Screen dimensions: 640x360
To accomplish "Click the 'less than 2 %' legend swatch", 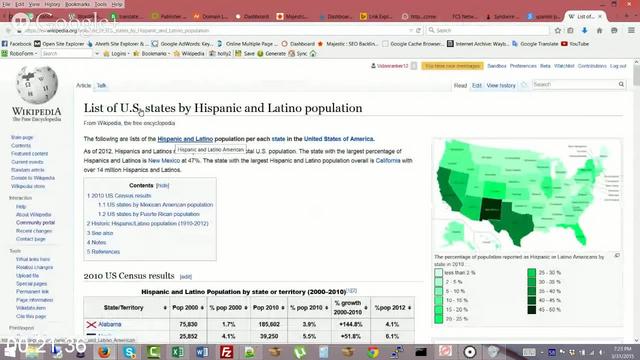I will pos(439,273).
